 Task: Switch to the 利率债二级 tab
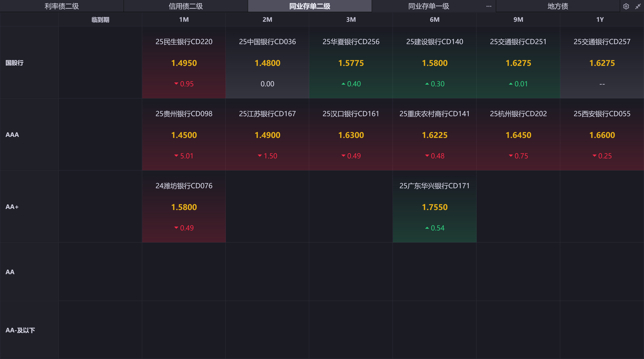point(62,6)
